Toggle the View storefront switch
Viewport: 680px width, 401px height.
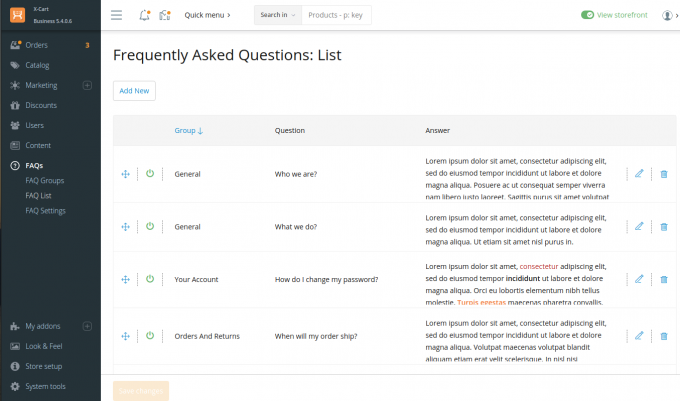tap(587, 15)
